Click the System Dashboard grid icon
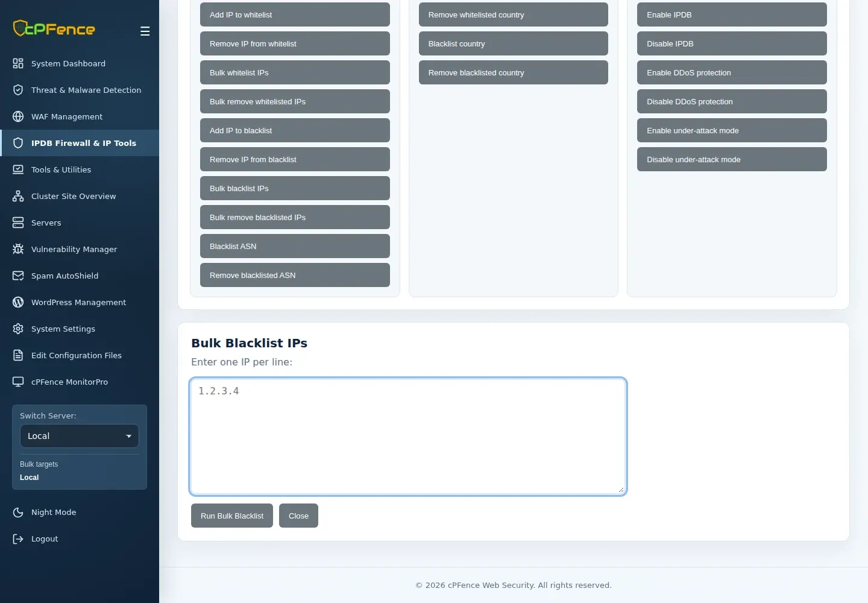 click(18, 63)
